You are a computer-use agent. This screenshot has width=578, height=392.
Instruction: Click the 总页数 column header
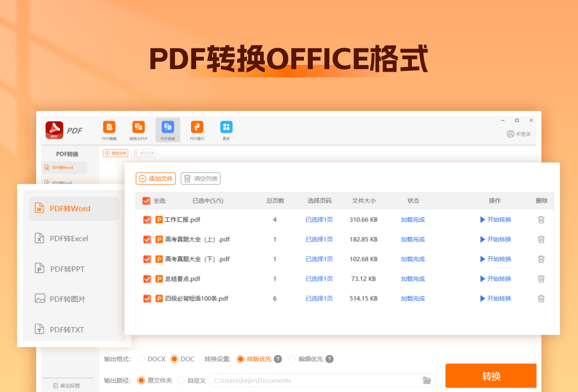[275, 201]
